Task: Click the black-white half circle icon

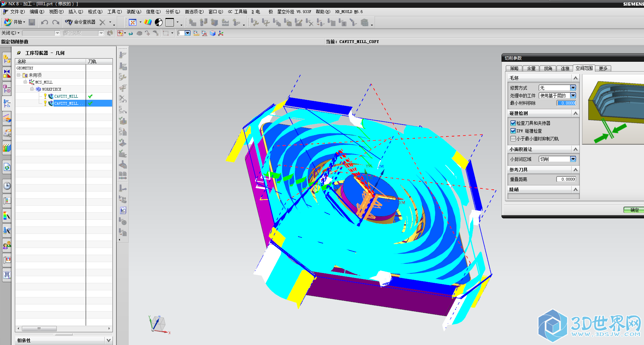Action: pyautogui.click(x=159, y=22)
